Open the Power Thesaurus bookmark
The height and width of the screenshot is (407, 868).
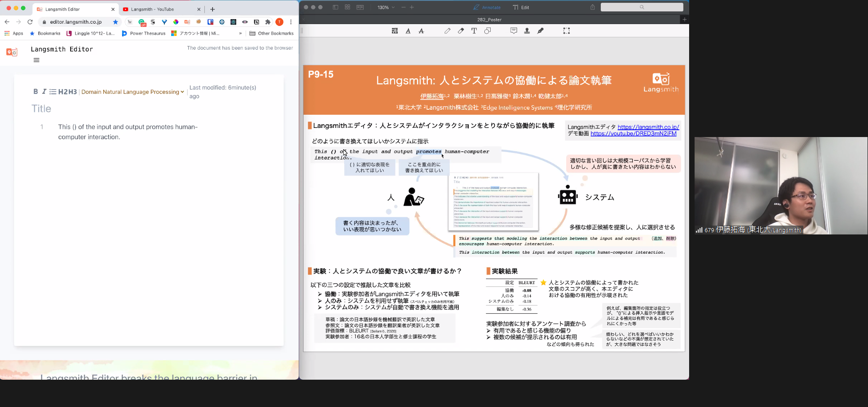coord(143,33)
